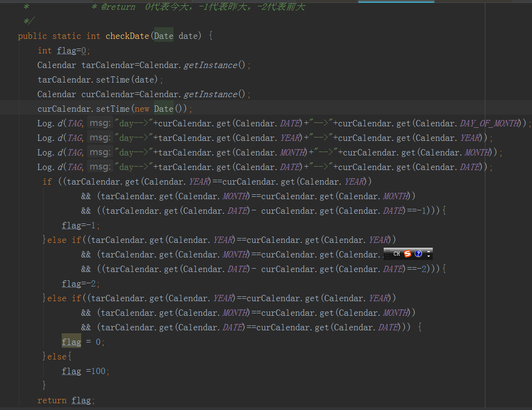Click the highlighted 'flag' in 'flag = 0;'
Screen dimensions: 532x410
pyautogui.click(x=71, y=342)
